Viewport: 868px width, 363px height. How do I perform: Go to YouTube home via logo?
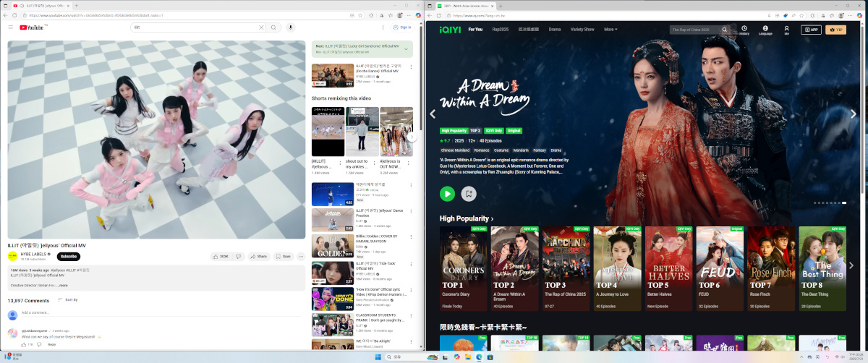pyautogui.click(x=33, y=27)
